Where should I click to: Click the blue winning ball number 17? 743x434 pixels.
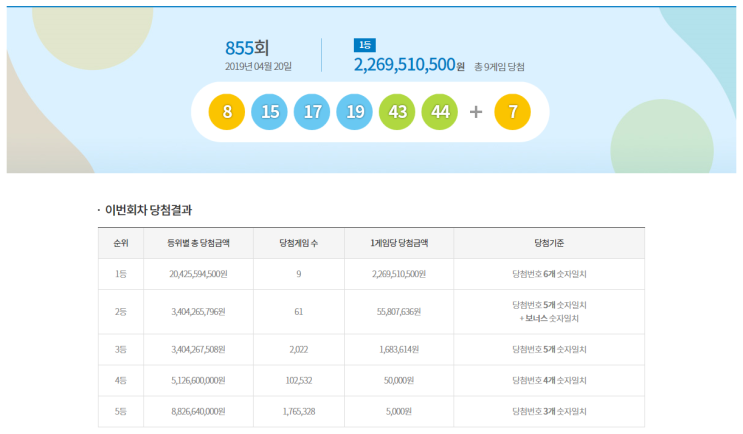coord(312,112)
